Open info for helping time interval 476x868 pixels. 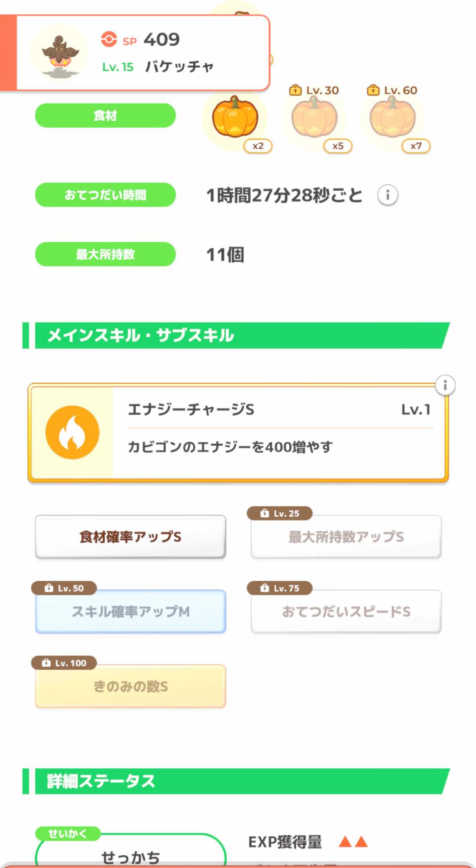point(387,195)
